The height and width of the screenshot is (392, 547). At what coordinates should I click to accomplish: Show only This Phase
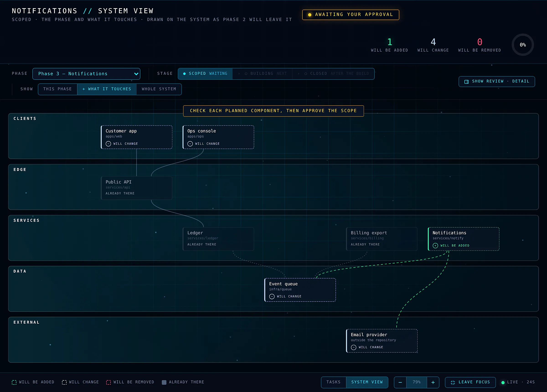(58, 89)
